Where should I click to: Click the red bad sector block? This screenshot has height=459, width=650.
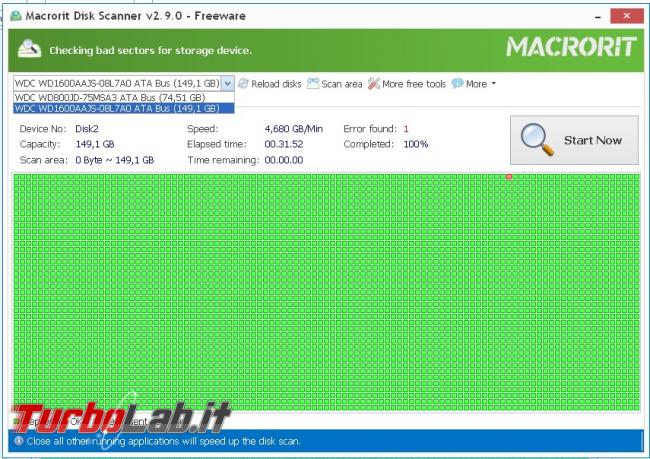pos(509,177)
